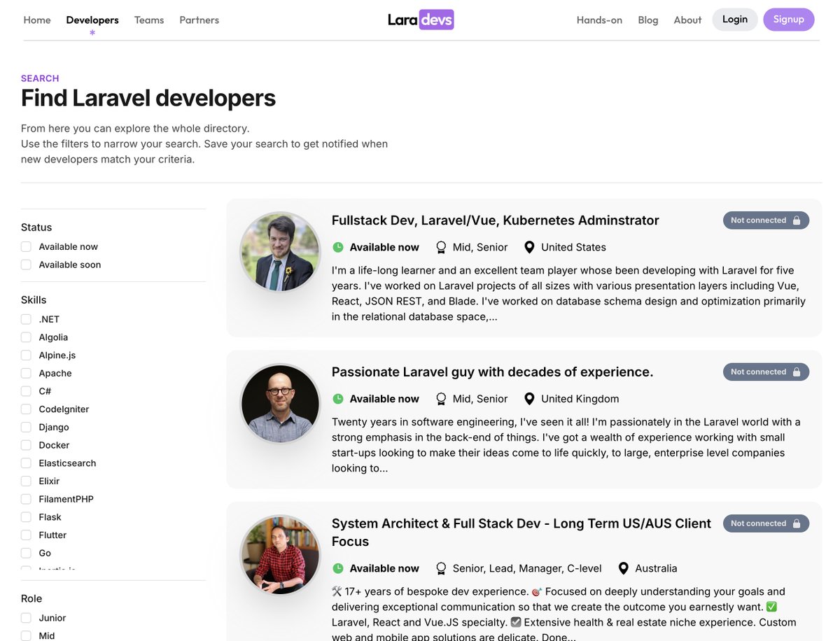Screen dimensions: 840x641
Task: Click the badge icon beside Senior, Lead, Manager, C-level
Action: point(441,568)
